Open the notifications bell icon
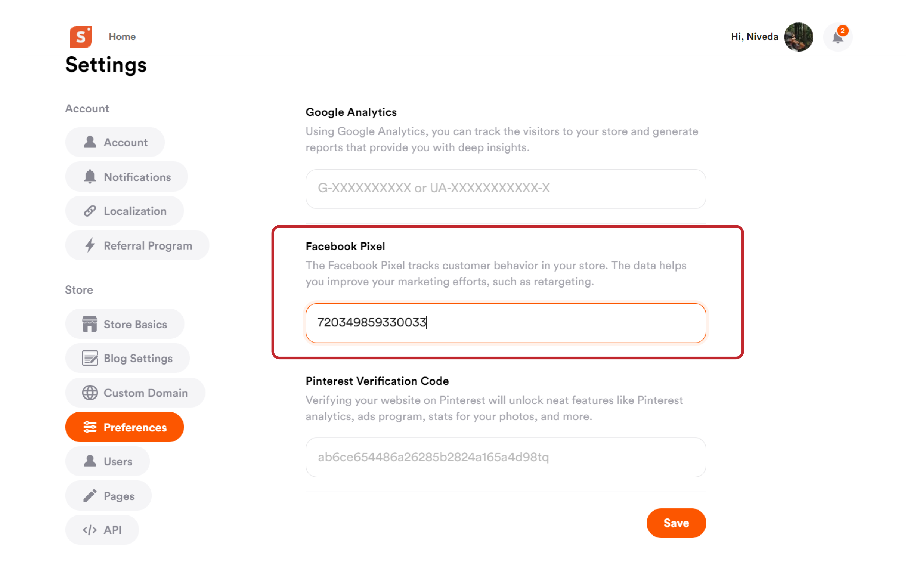This screenshot has width=924, height=569. coord(838,37)
